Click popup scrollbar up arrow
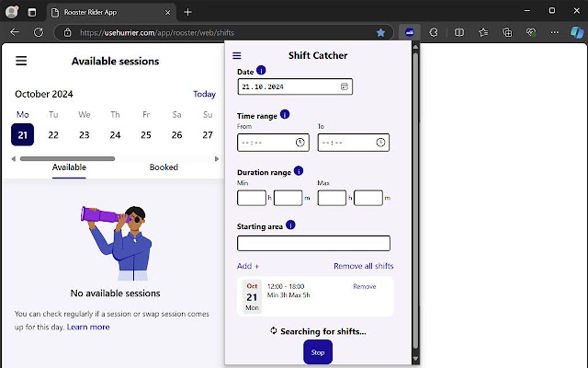 (415, 47)
